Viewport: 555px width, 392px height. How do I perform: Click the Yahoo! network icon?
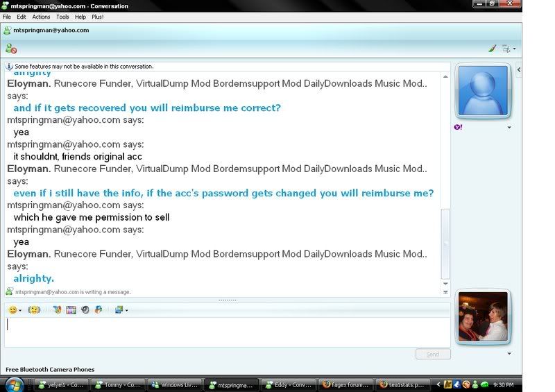point(458,127)
